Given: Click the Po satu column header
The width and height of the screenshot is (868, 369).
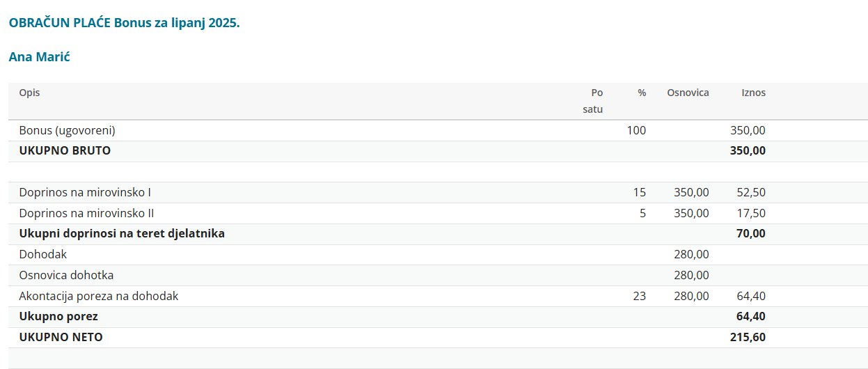Looking at the screenshot, I should (x=593, y=101).
